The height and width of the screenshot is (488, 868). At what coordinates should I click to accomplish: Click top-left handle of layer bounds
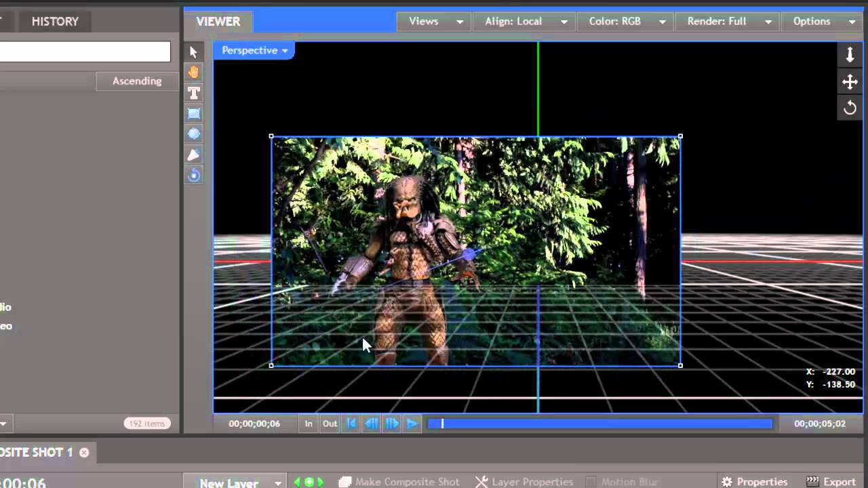tap(271, 136)
